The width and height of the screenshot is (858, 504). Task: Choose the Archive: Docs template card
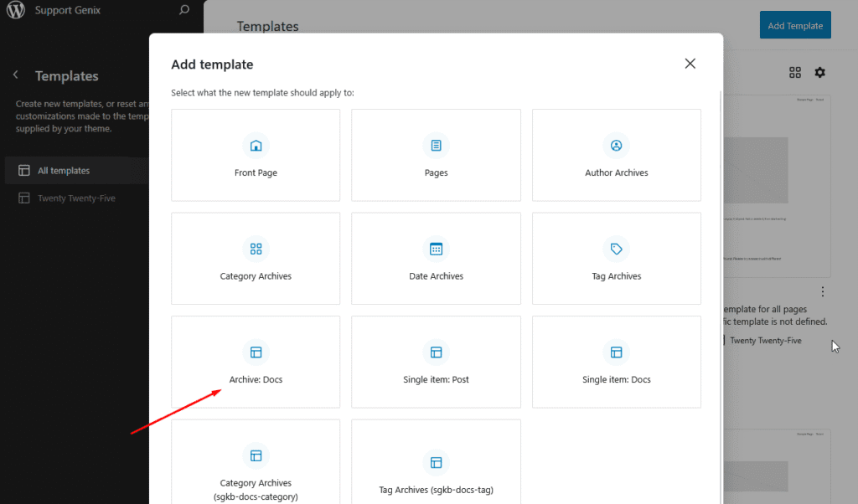pyautogui.click(x=256, y=362)
